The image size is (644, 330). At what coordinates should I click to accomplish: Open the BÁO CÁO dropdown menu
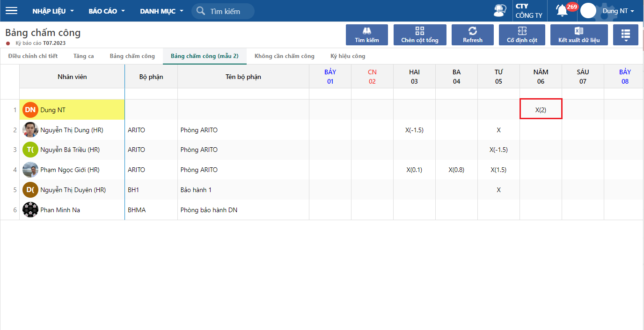click(x=107, y=11)
